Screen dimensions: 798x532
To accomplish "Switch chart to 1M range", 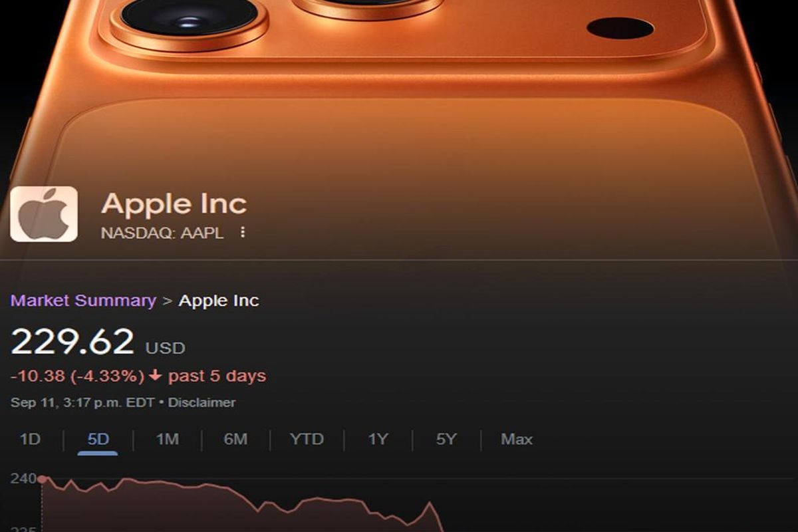I will 167,439.
